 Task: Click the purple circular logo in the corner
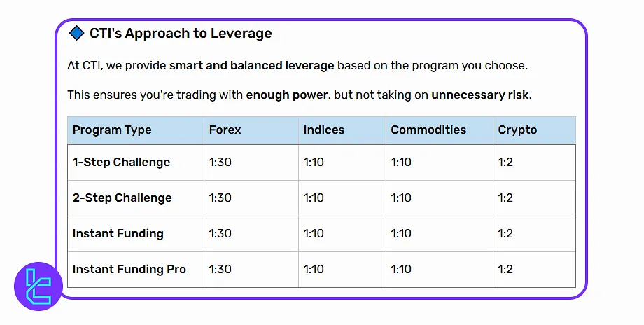38,286
